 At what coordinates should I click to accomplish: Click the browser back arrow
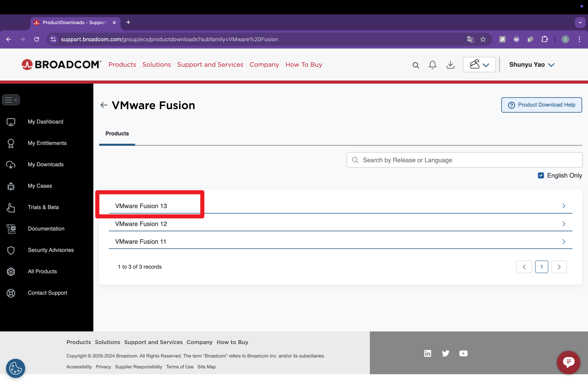point(9,39)
